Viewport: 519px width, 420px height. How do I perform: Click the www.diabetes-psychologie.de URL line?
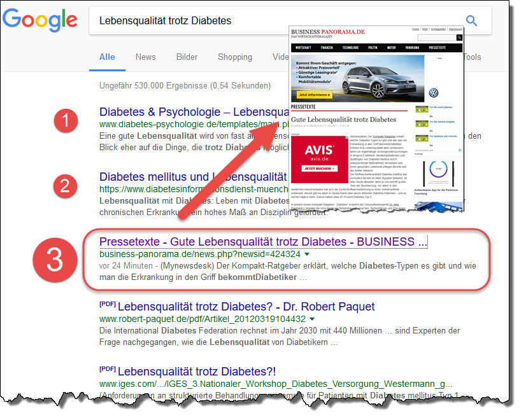[194, 124]
